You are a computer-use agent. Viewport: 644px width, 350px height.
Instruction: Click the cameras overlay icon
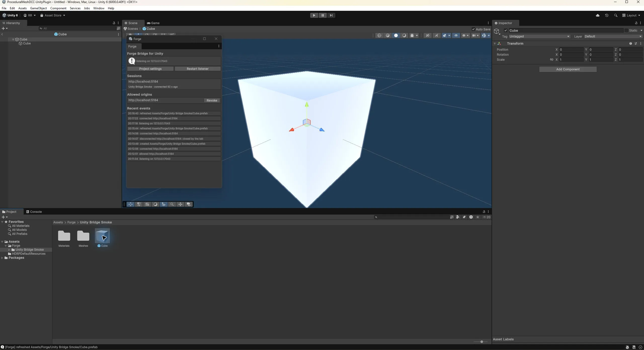[189, 204]
